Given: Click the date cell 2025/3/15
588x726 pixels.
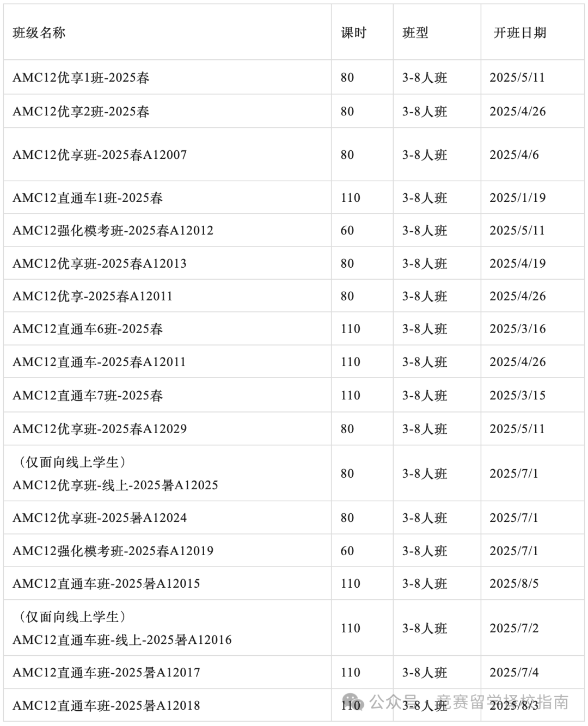Looking at the screenshot, I should pyautogui.click(x=517, y=396).
